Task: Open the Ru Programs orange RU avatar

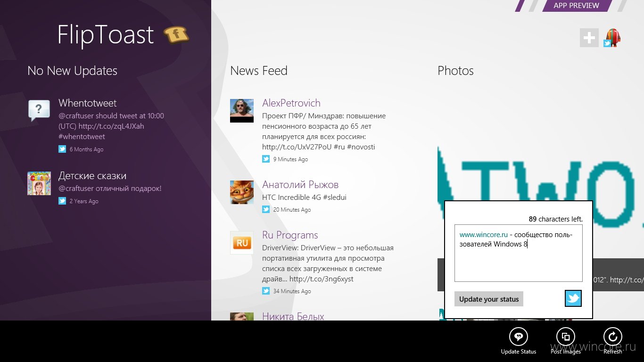Action: 242,243
